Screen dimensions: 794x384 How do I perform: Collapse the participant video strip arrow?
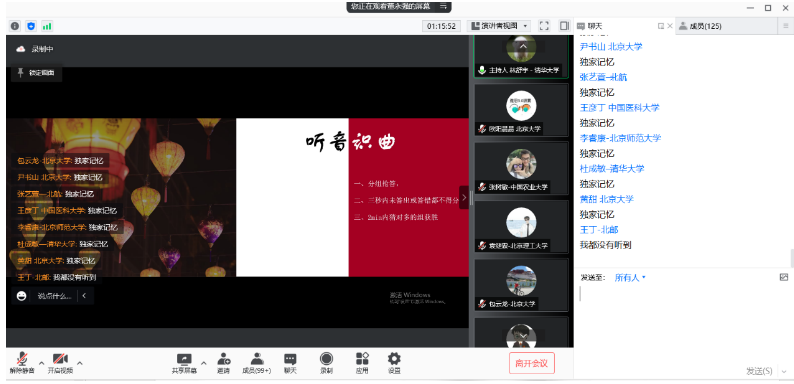tap(464, 197)
